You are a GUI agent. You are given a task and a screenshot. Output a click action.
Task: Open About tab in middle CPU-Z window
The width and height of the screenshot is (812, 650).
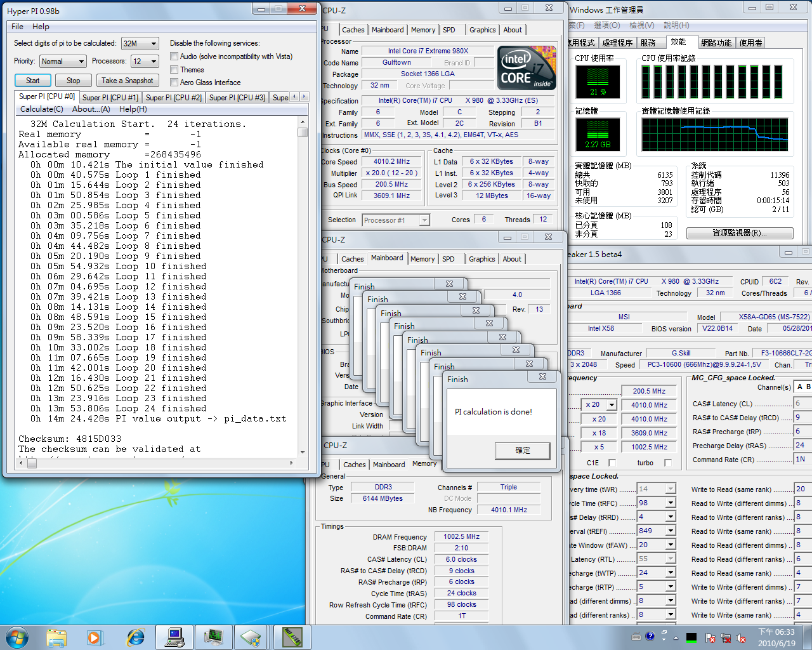[x=512, y=259]
